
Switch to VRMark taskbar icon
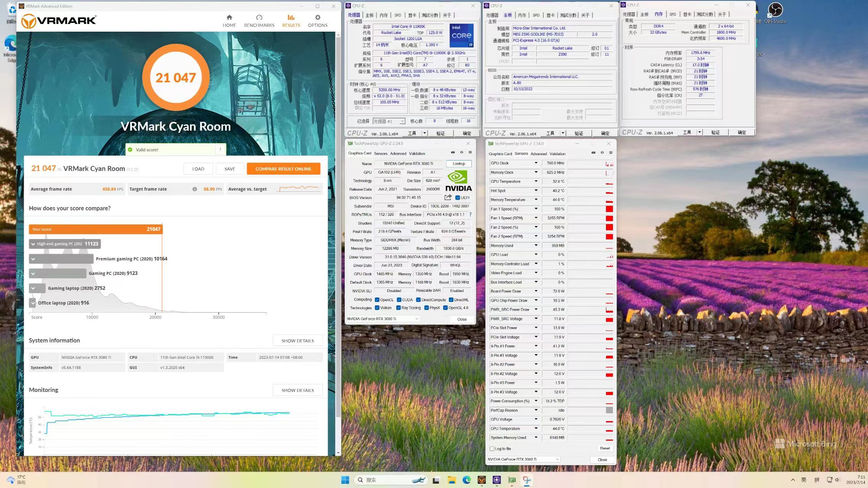point(482,480)
